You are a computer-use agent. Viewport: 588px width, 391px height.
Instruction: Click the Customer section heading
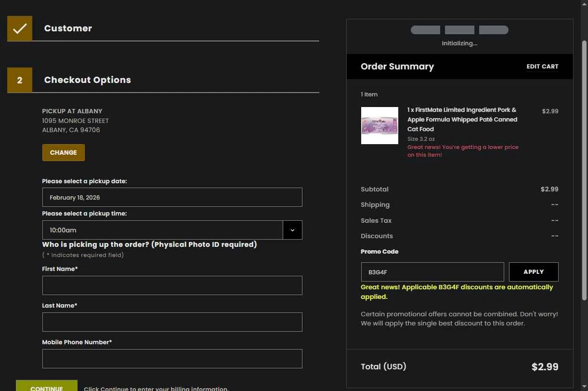[68, 28]
